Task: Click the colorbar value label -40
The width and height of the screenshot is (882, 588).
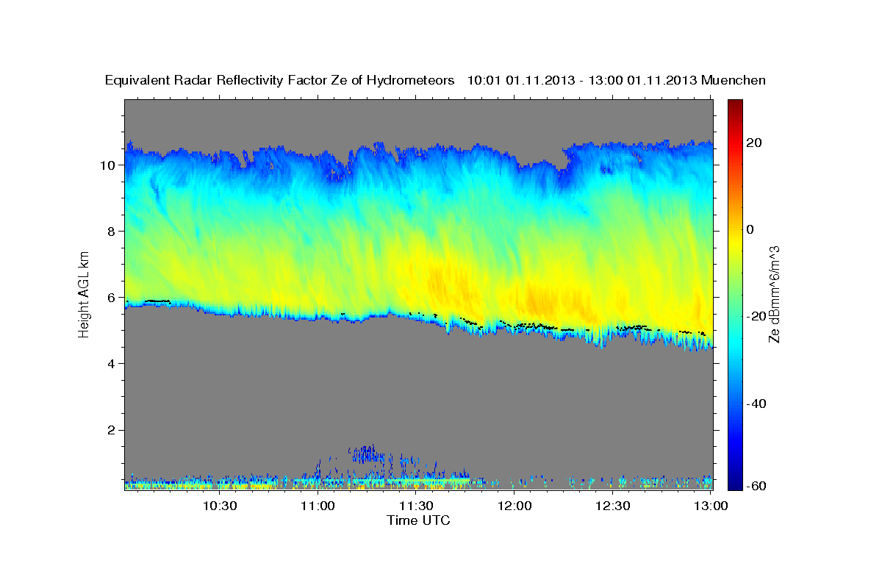Action: tap(755, 404)
